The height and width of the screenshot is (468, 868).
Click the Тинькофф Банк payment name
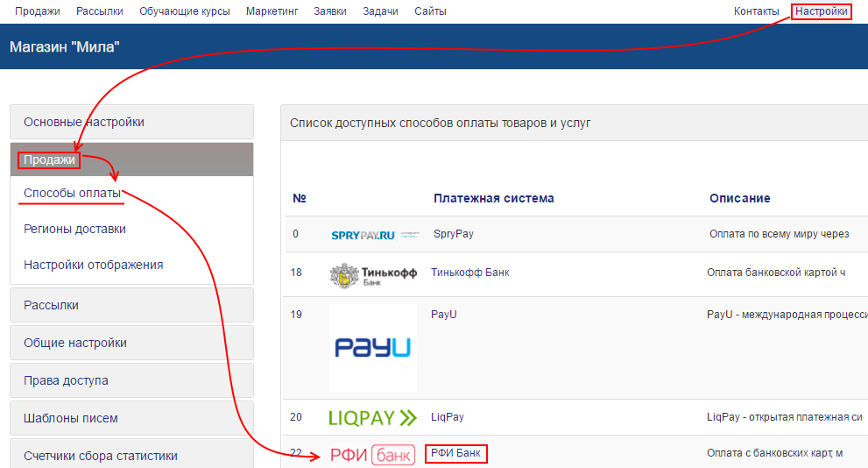tap(469, 273)
